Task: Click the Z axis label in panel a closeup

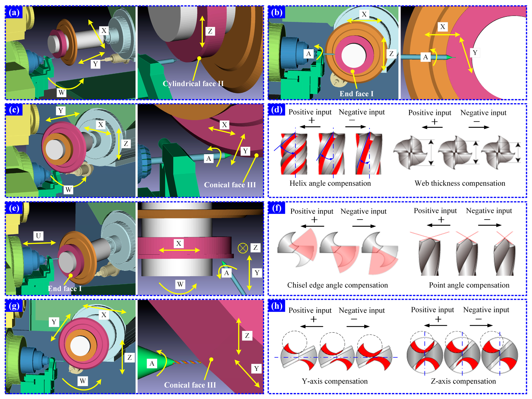Action: [x=210, y=31]
